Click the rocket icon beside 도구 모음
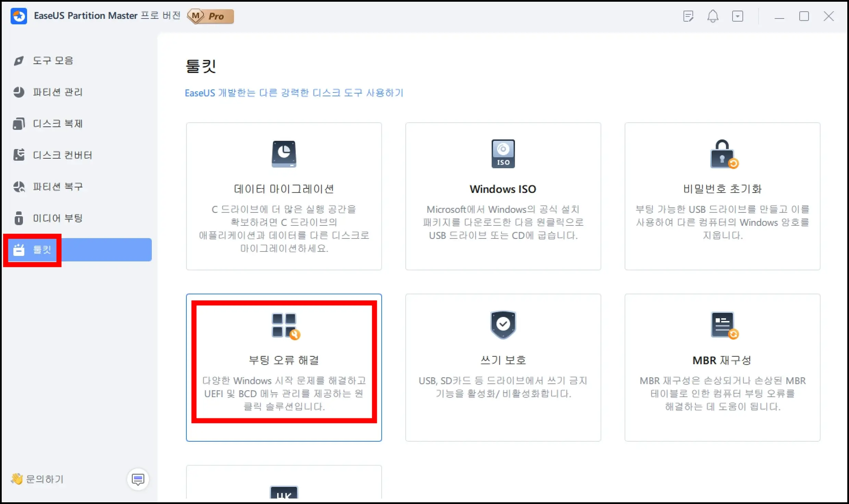The image size is (849, 504). (19, 61)
